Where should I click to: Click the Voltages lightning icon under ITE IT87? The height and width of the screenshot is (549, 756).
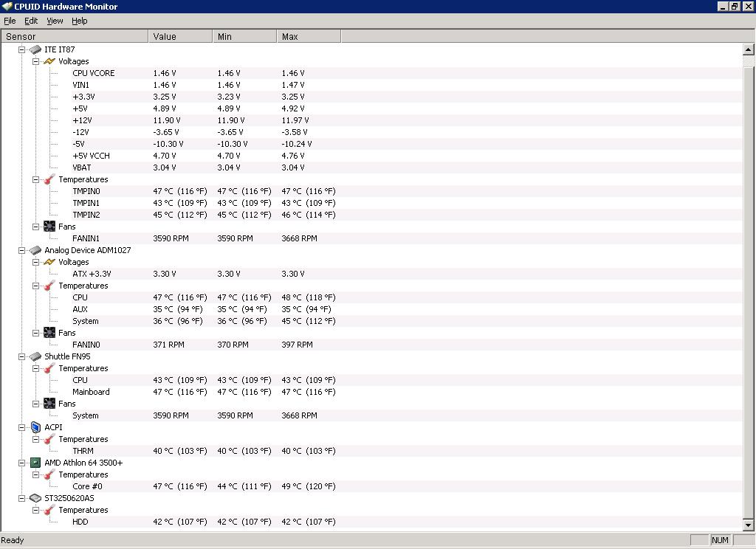(49, 61)
